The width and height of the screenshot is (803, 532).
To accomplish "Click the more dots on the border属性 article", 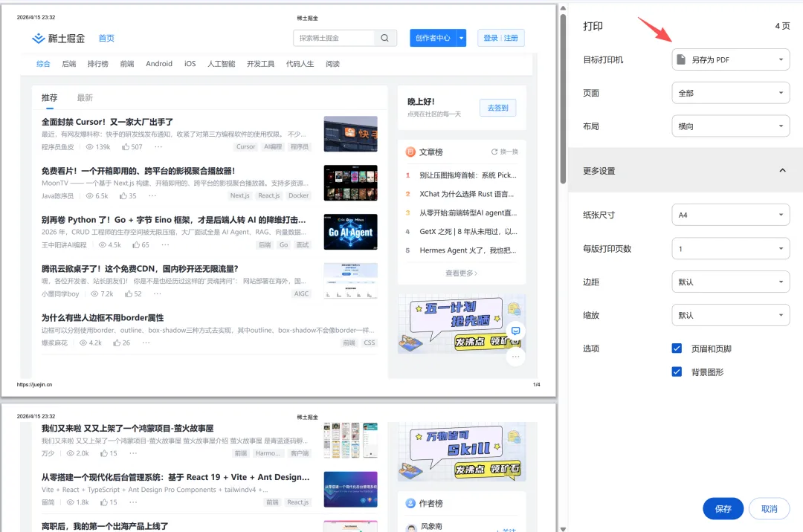I will (x=146, y=343).
